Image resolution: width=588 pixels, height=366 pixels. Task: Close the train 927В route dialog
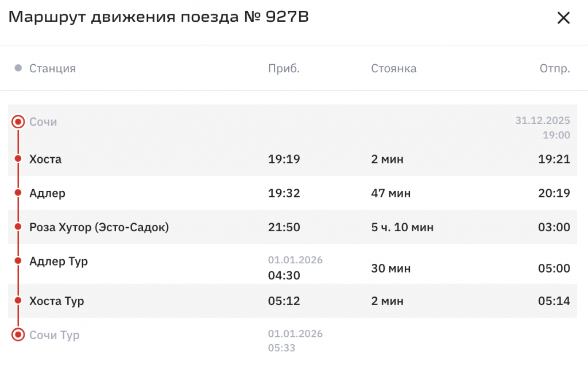pos(563,18)
